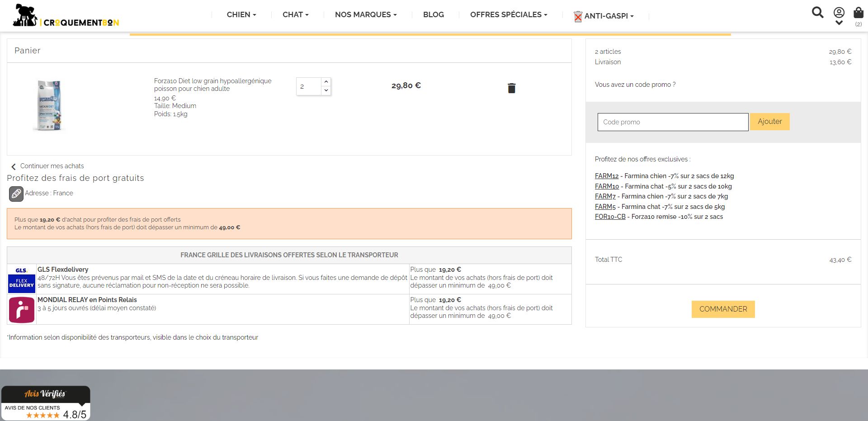This screenshot has height=421, width=868.
Task: Click the 'Livraison' summary label
Action: pos(608,62)
